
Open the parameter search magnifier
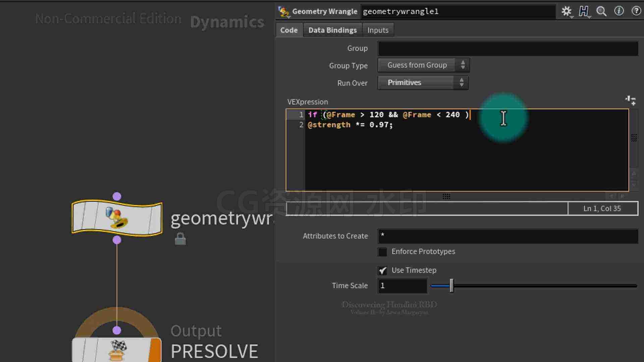[x=601, y=11]
